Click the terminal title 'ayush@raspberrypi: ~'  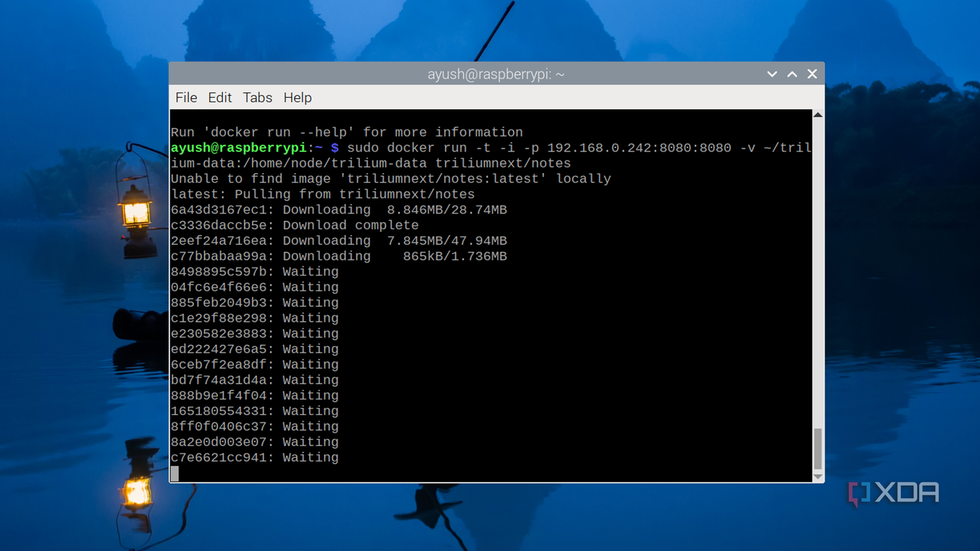(x=496, y=74)
